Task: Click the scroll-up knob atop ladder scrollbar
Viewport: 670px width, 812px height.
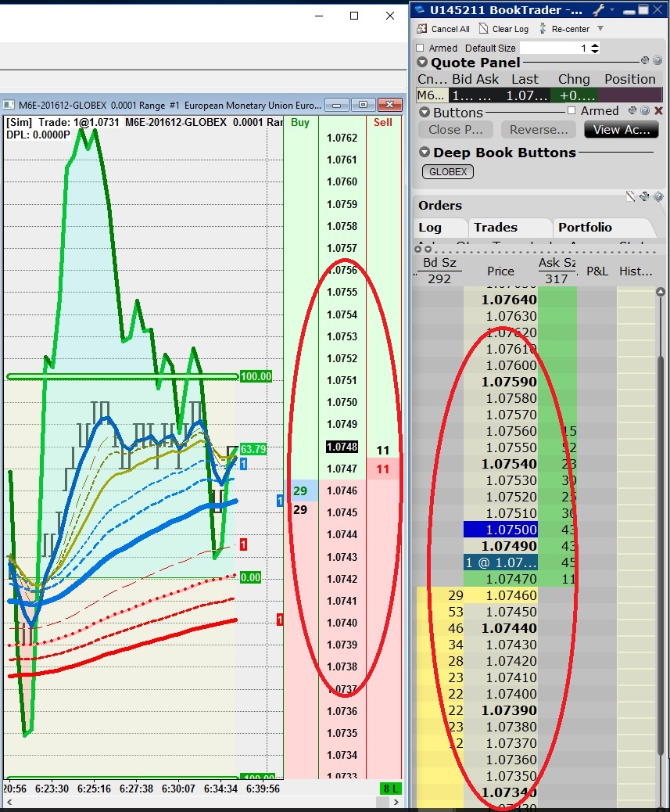Action: tap(660, 292)
